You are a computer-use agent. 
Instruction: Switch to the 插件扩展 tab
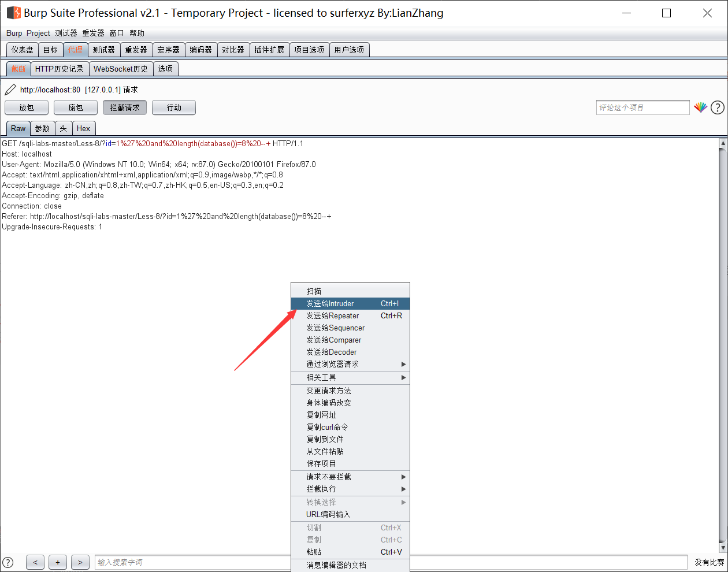269,50
